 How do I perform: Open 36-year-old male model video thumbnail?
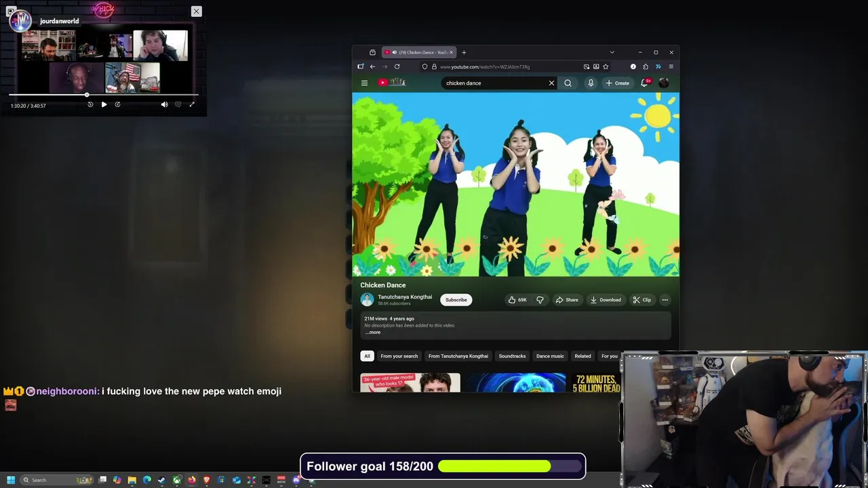[410, 382]
